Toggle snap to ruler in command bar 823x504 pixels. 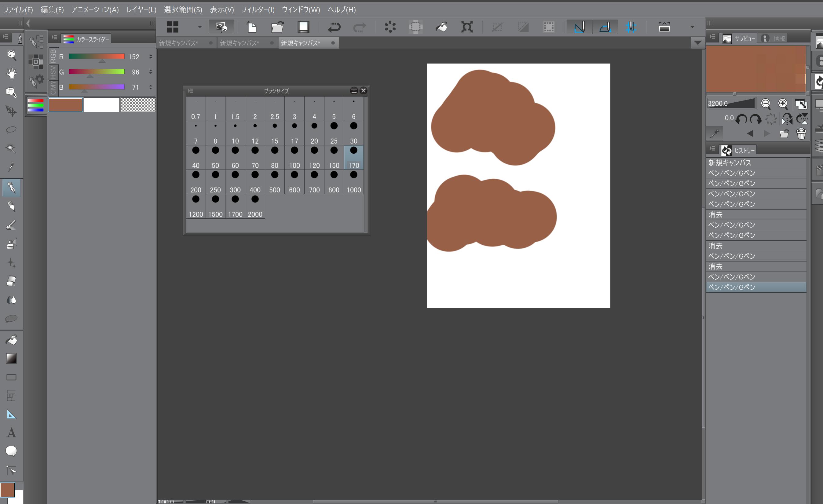[x=580, y=27]
